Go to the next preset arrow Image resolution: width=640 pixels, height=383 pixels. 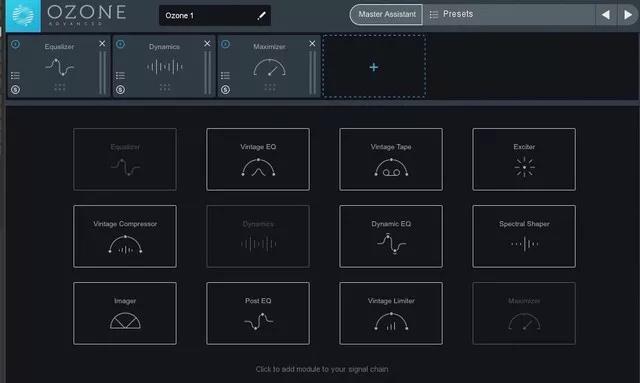pyautogui.click(x=628, y=15)
